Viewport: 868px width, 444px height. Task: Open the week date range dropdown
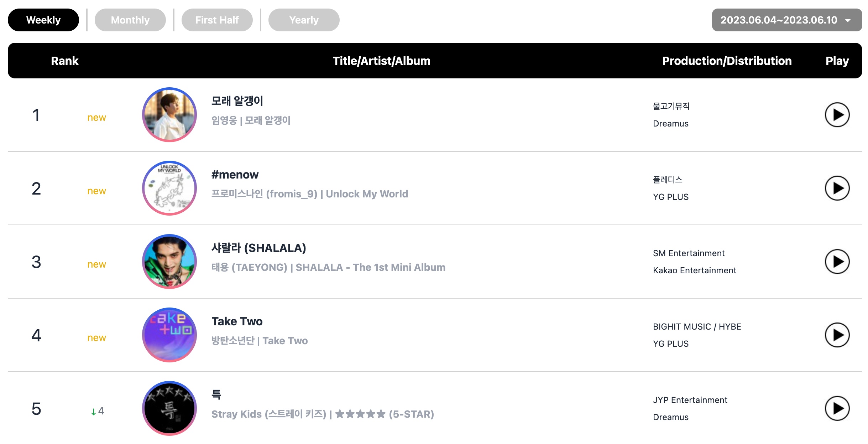(x=787, y=20)
